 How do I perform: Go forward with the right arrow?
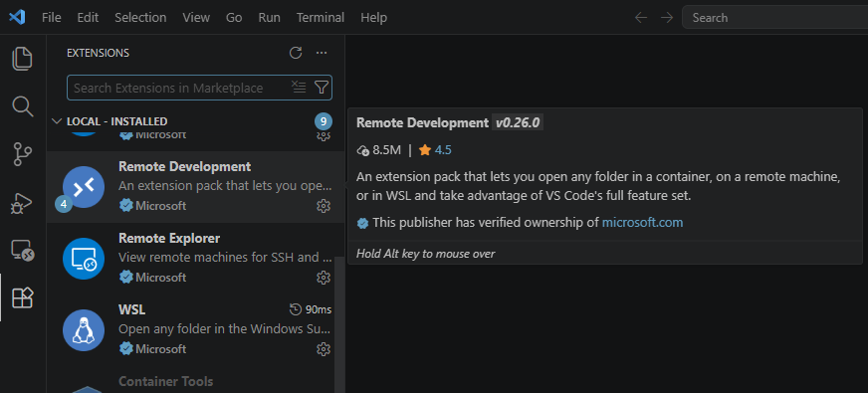click(x=667, y=18)
